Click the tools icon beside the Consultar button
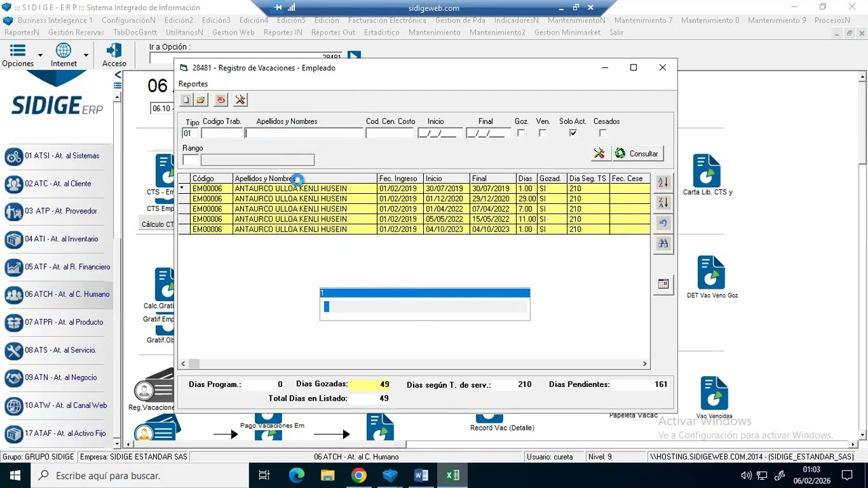 (x=599, y=153)
